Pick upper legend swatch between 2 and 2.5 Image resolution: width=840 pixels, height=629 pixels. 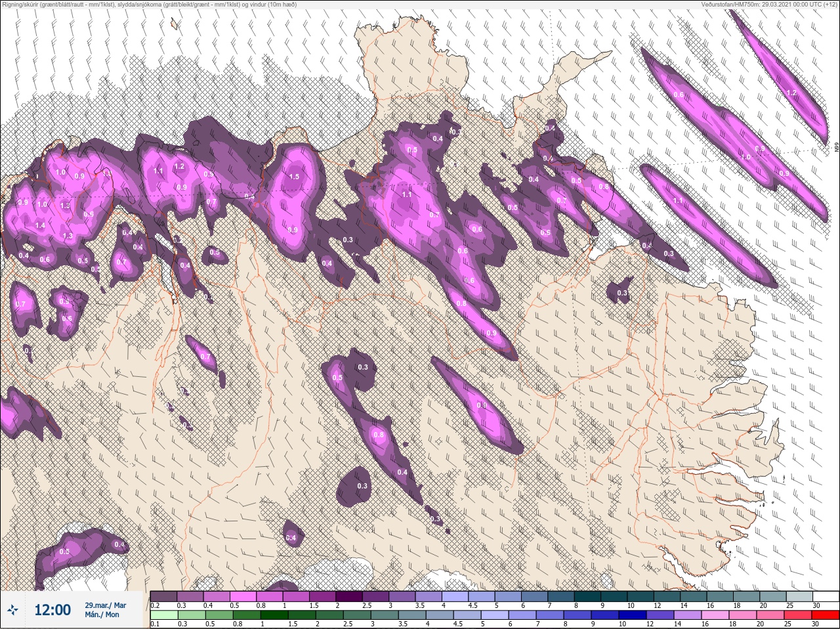[x=350, y=596]
